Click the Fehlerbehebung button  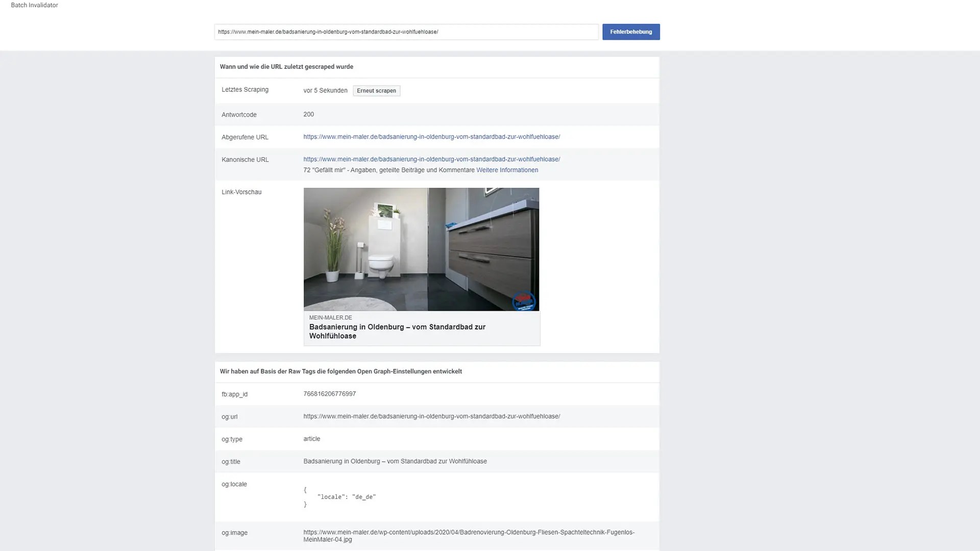pos(630,32)
